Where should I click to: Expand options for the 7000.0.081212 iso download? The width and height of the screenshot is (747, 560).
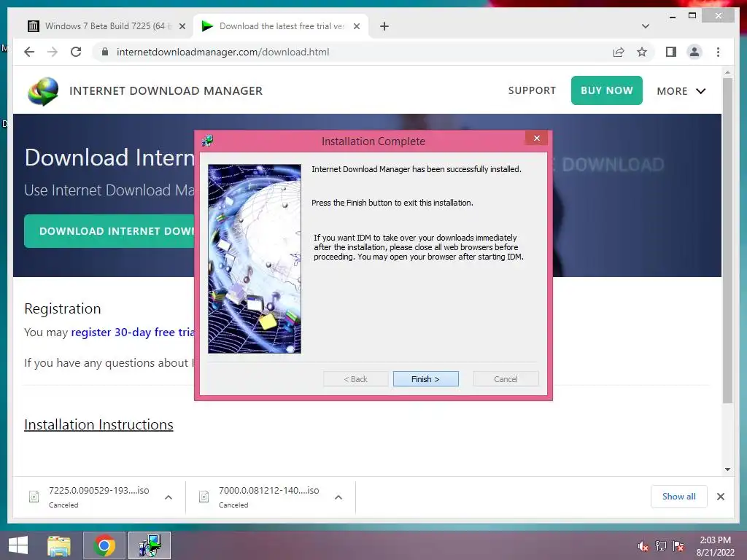(338, 497)
